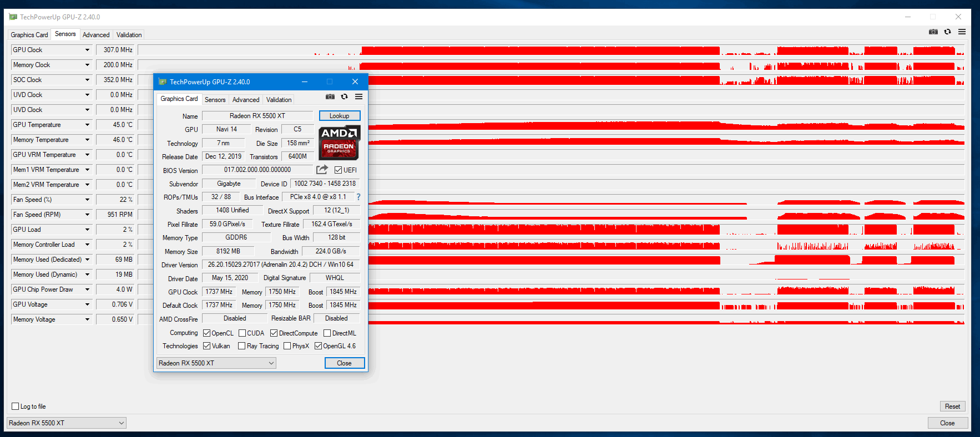
Task: Click AMD Radeon Graphics logo
Action: (340, 143)
